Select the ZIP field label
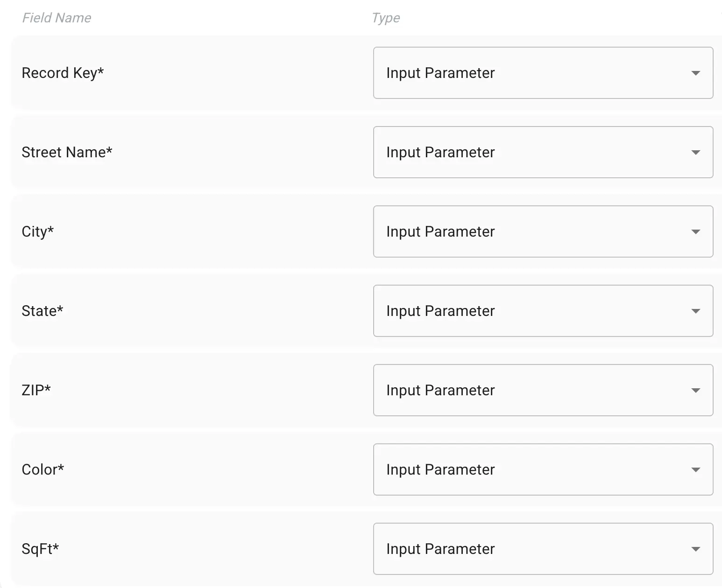Viewport: 722px width, 588px height. [x=37, y=391]
